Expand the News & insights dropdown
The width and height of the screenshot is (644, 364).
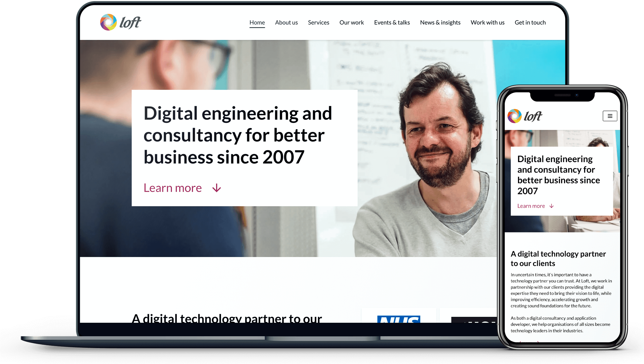point(440,22)
